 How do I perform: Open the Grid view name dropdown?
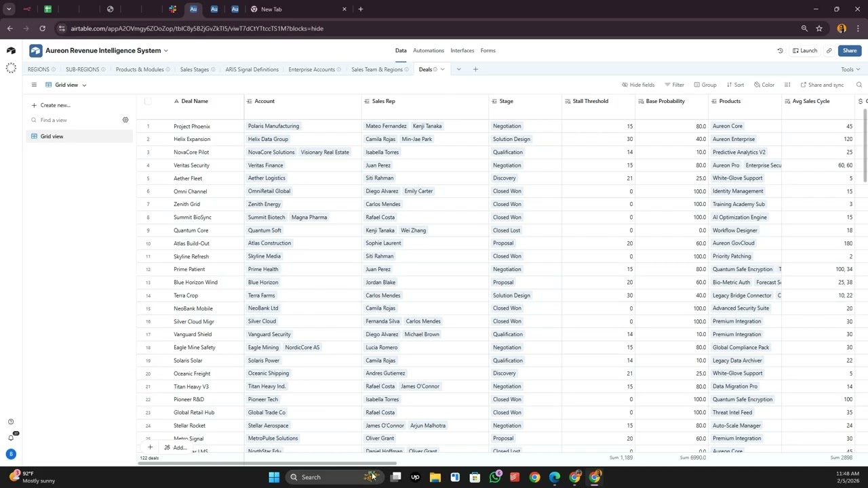click(66, 85)
